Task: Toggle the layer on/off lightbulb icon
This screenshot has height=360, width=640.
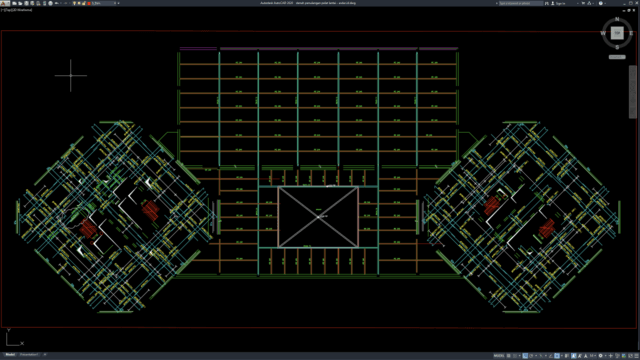Action: pyautogui.click(x=74, y=3)
